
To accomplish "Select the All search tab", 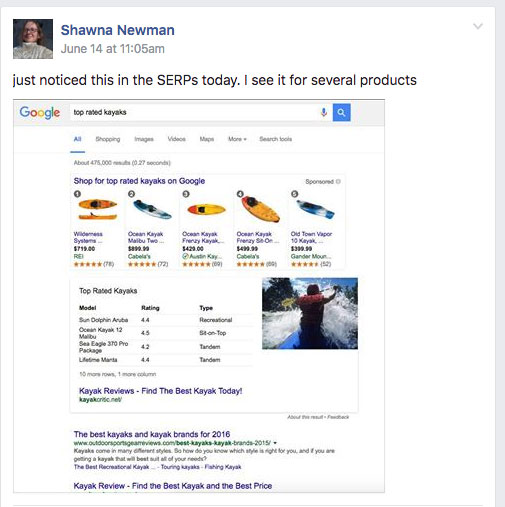I will tap(77, 139).
